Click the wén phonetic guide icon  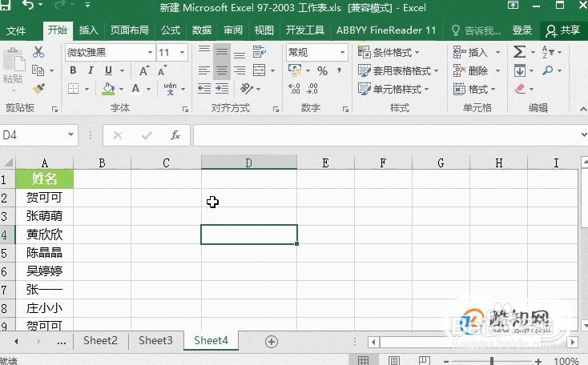[171, 88]
